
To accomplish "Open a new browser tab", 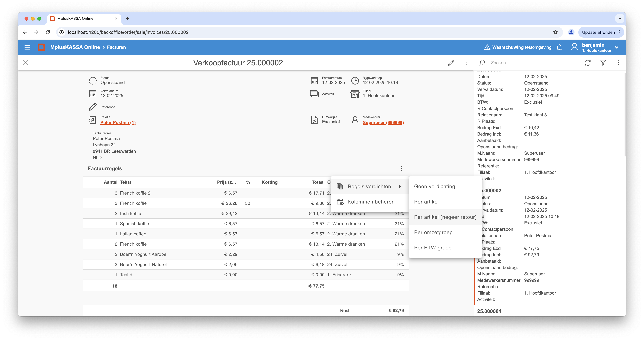I will point(128,18).
